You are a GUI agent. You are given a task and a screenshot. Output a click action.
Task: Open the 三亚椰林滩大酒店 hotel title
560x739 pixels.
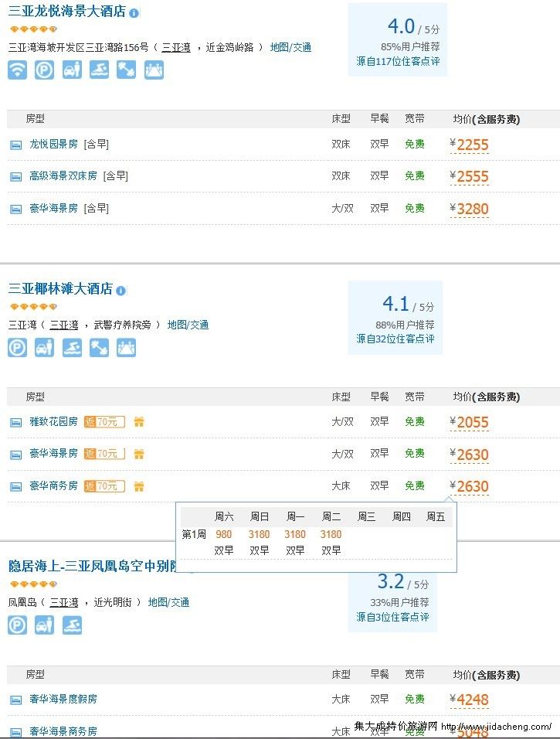60,289
